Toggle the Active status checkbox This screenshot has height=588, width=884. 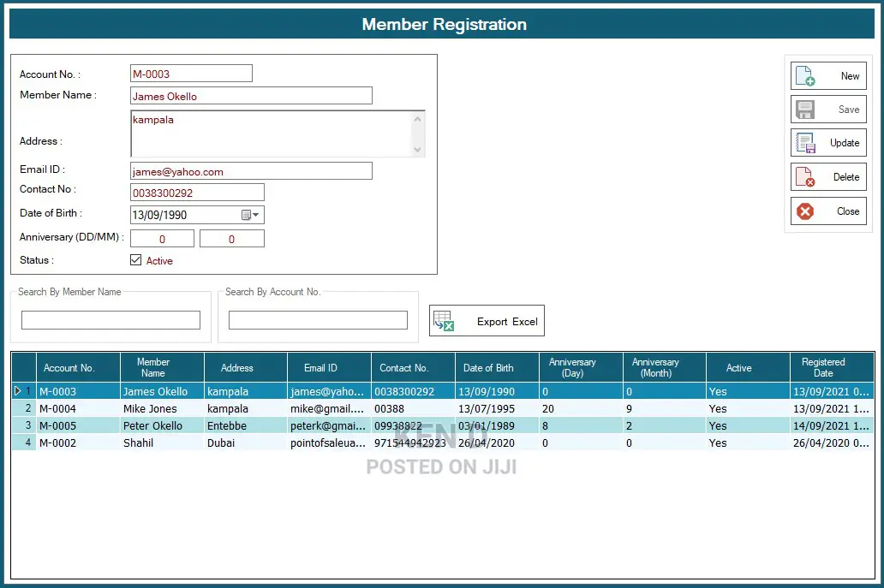136,259
